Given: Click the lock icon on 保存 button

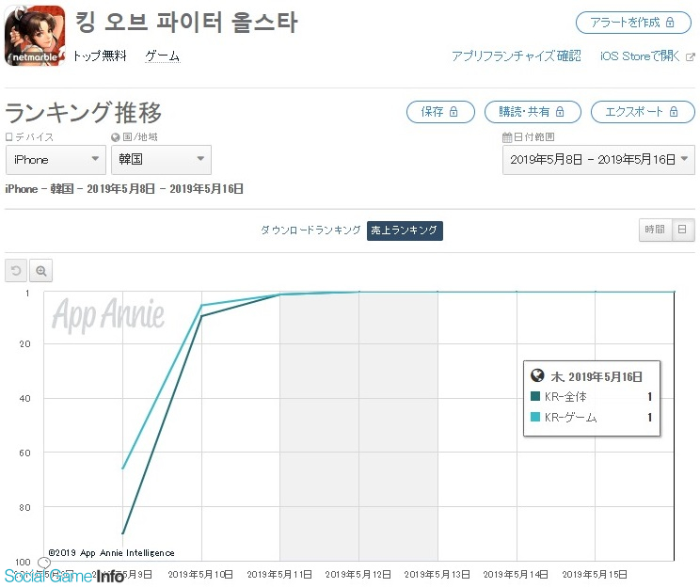Looking at the screenshot, I should tap(454, 112).
